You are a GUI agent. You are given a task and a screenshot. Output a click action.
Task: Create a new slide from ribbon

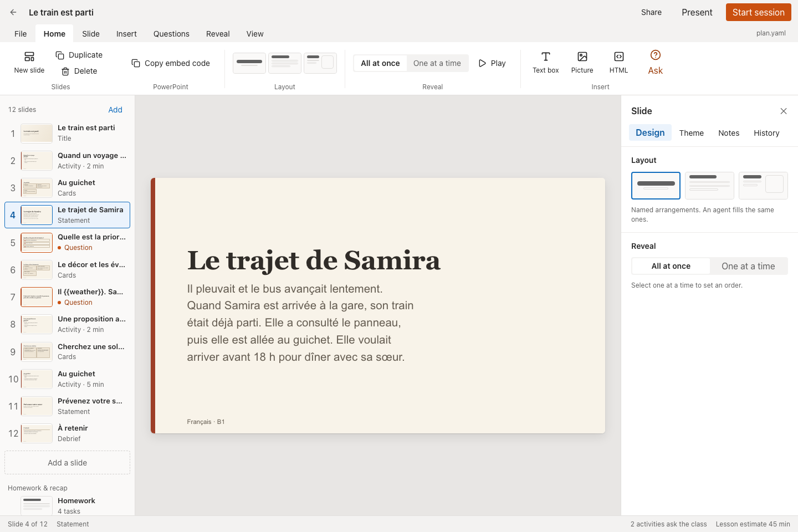tap(29, 63)
